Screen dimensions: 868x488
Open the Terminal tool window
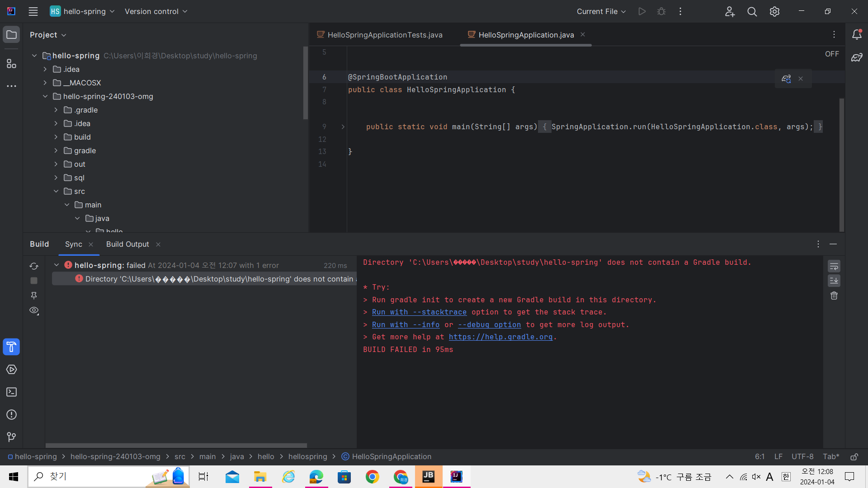click(12, 392)
